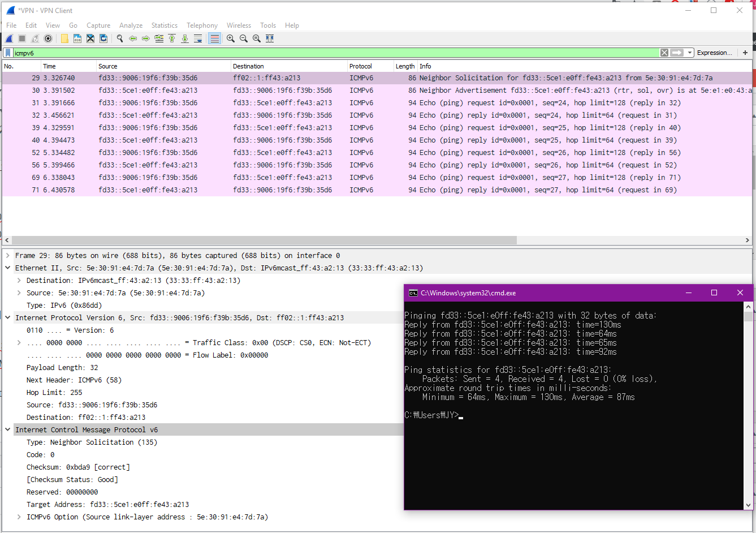Expand Ethernet Destination IPv6mcast field
The image size is (756, 533).
(x=19, y=281)
